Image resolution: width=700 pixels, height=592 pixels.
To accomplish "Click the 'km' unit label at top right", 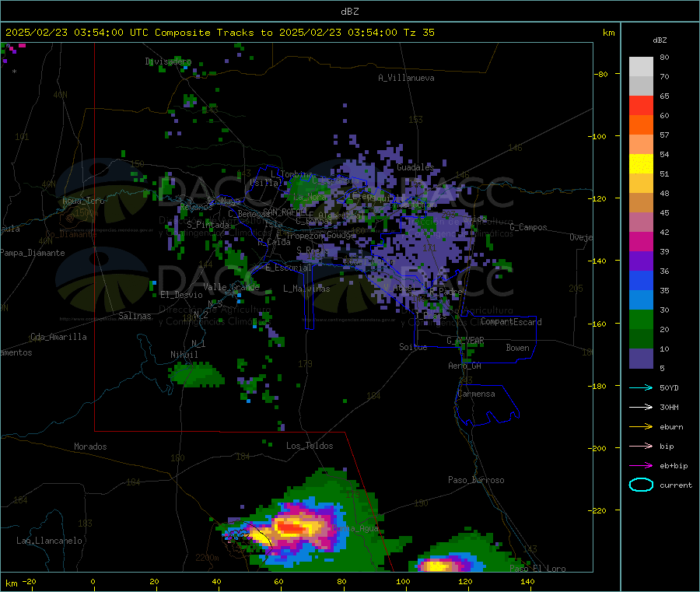I will point(608,33).
